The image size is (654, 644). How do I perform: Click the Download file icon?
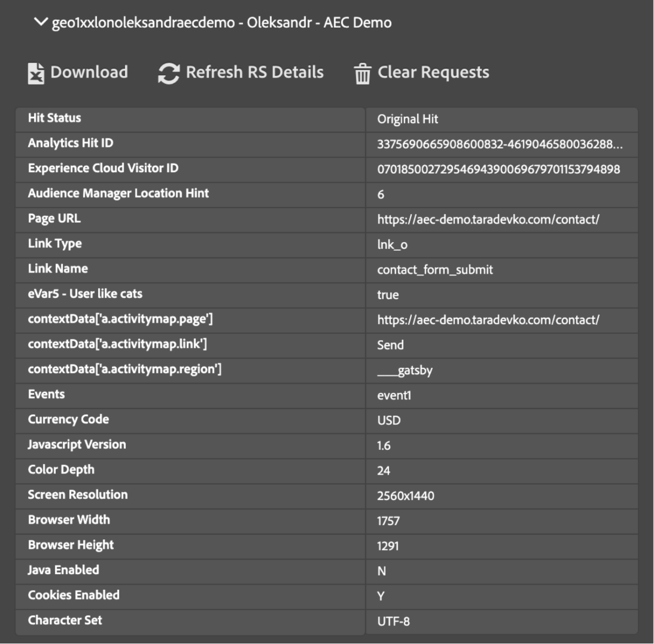click(36, 74)
